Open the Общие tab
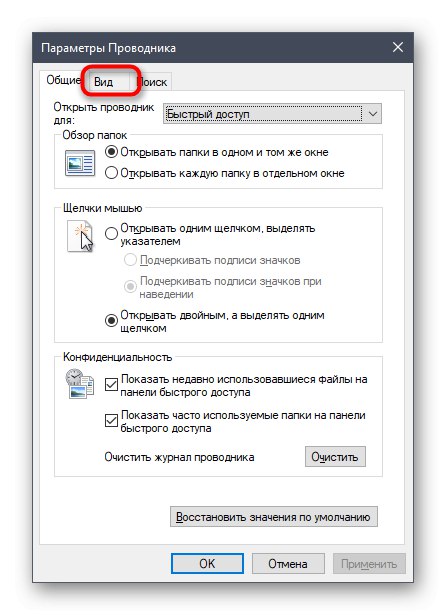Image resolution: width=446 pixels, height=615 pixels. click(x=63, y=80)
